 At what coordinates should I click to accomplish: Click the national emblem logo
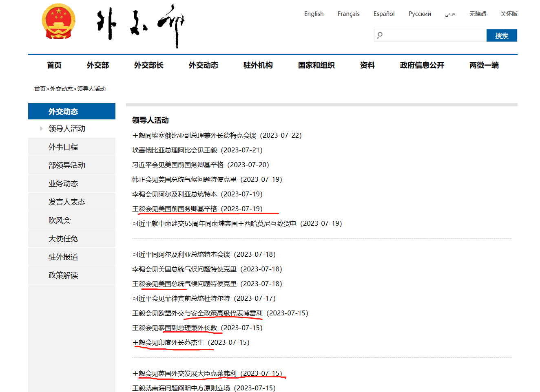[x=59, y=21]
